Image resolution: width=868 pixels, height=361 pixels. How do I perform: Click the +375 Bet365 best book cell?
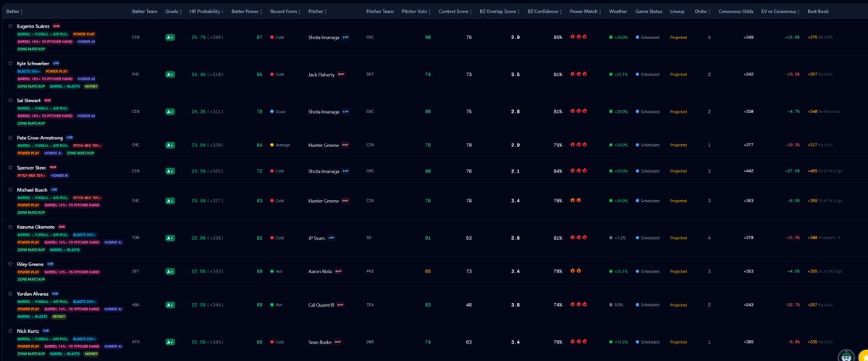coord(819,37)
